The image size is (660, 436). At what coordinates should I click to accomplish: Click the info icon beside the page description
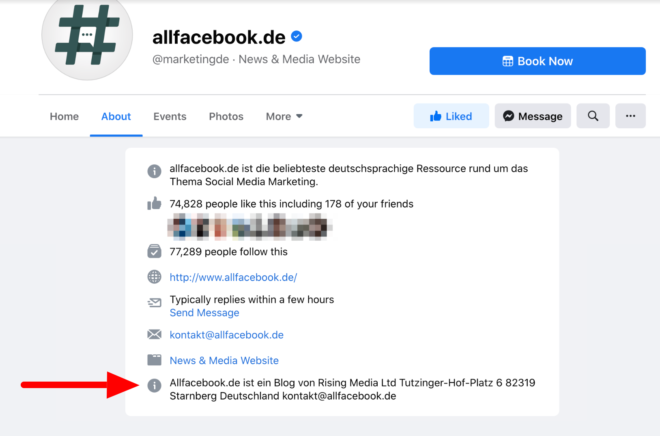[x=154, y=171]
